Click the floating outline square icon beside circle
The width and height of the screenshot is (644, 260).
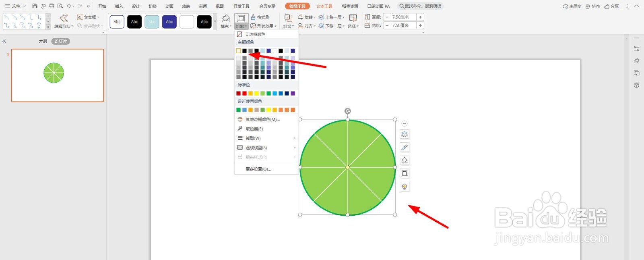coord(405,173)
